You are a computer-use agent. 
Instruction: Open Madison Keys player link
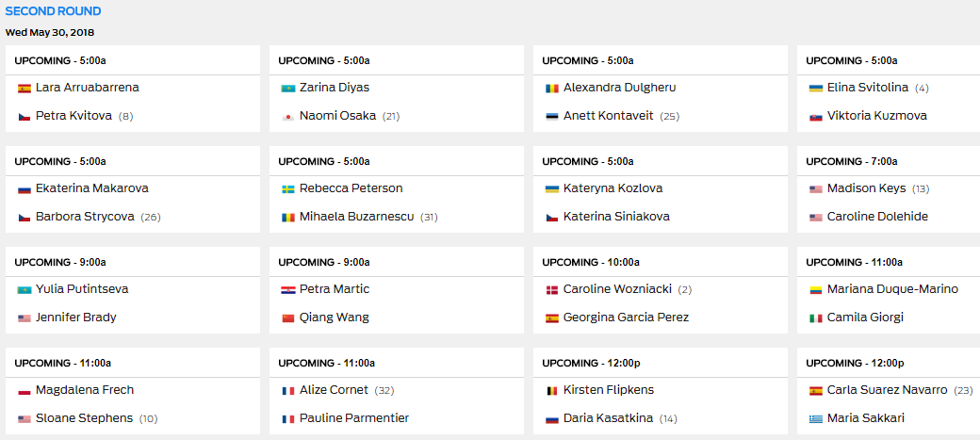866,188
